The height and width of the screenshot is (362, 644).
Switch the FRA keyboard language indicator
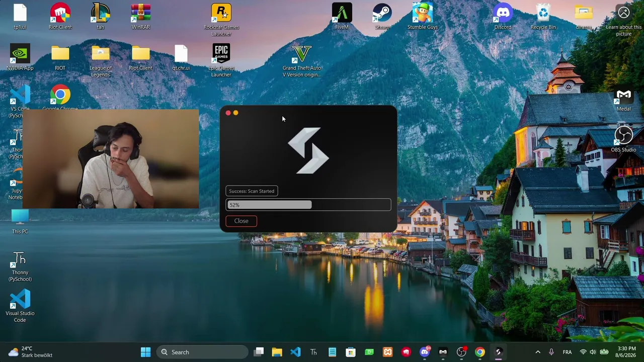pos(567,352)
